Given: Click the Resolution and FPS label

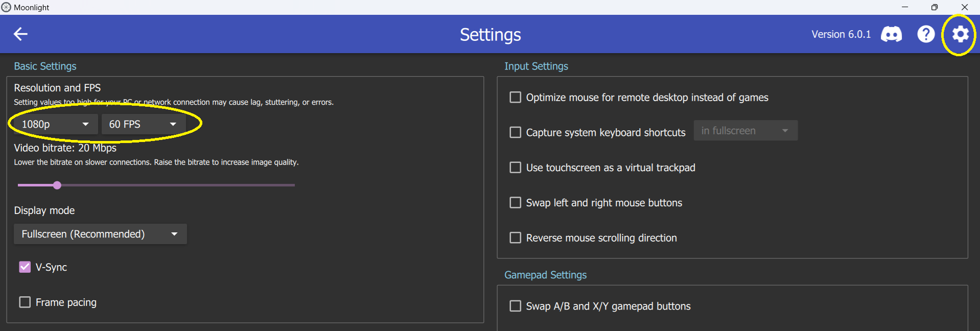Looking at the screenshot, I should pyautogui.click(x=57, y=88).
